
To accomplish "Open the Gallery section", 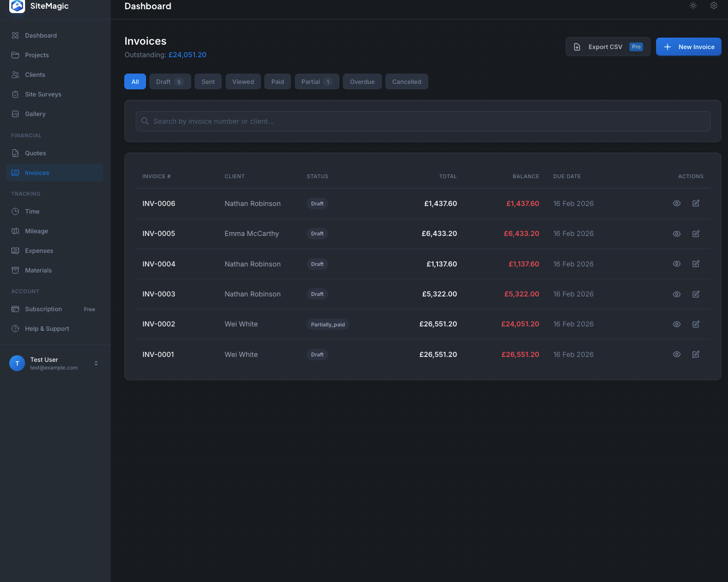I will tap(35, 114).
